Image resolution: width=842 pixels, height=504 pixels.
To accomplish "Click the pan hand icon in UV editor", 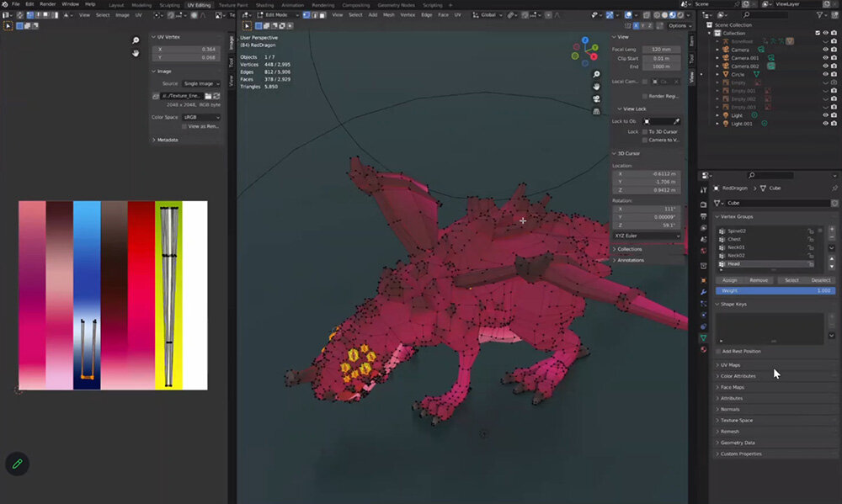I will click(x=136, y=54).
